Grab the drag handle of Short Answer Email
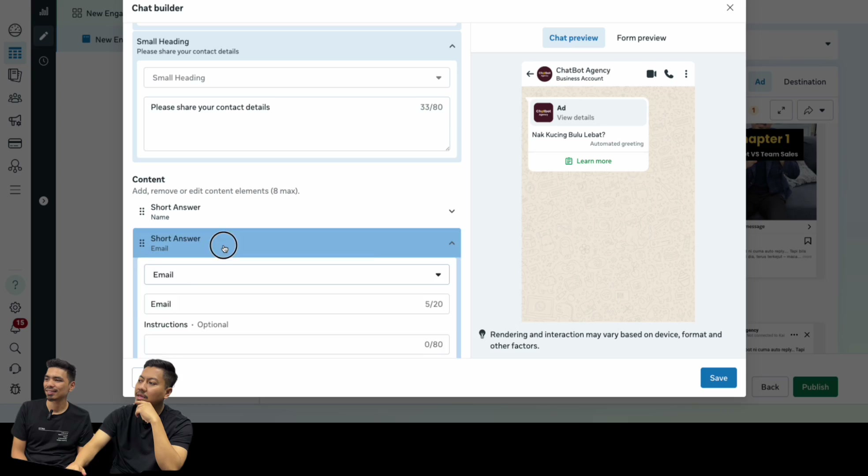Image resolution: width=868 pixels, height=476 pixels. pyautogui.click(x=142, y=243)
